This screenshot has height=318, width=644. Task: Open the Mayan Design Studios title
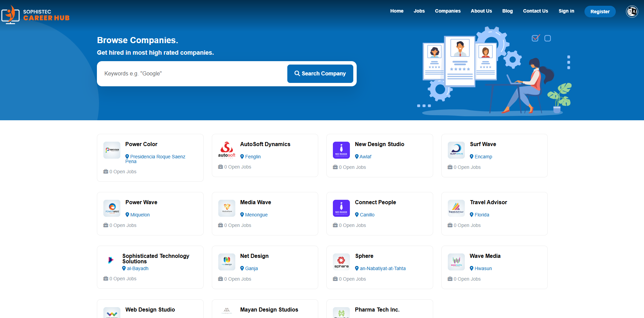click(x=269, y=310)
